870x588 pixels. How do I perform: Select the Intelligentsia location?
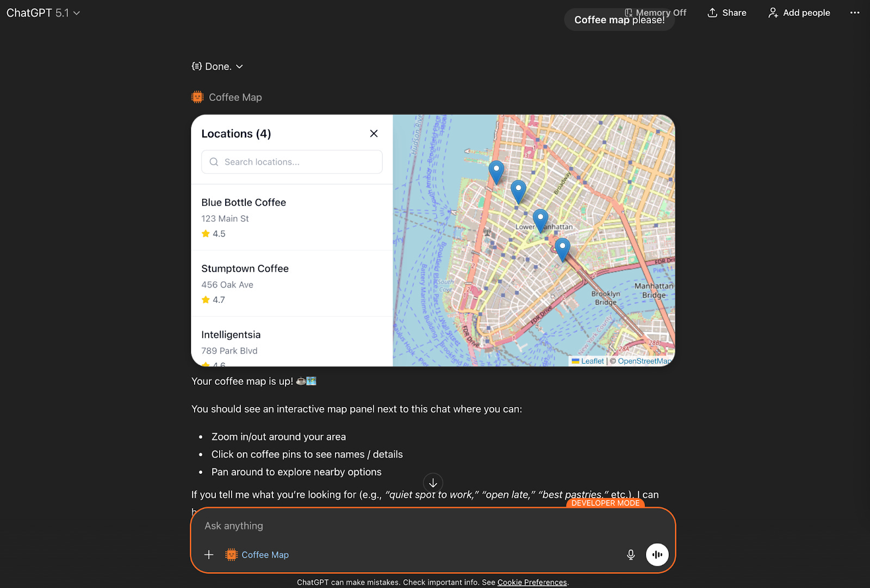coord(292,342)
